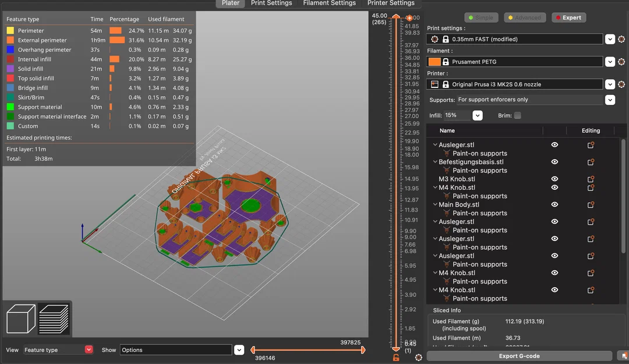Switch to 3D editor view cube icon

[x=21, y=319]
